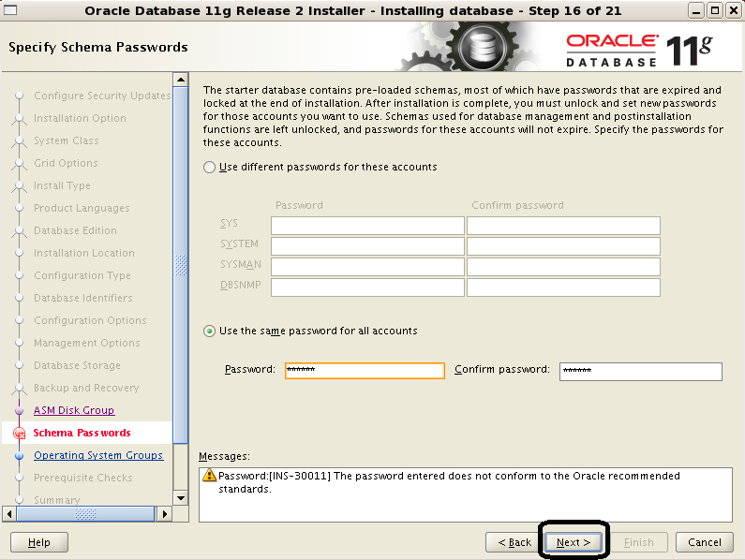Go to Operating System Groups step
This screenshot has width=745, height=560.
tap(98, 455)
